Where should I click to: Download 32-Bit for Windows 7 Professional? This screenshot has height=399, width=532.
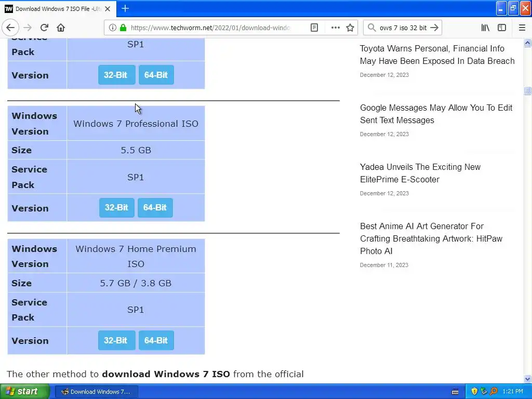[116, 208]
